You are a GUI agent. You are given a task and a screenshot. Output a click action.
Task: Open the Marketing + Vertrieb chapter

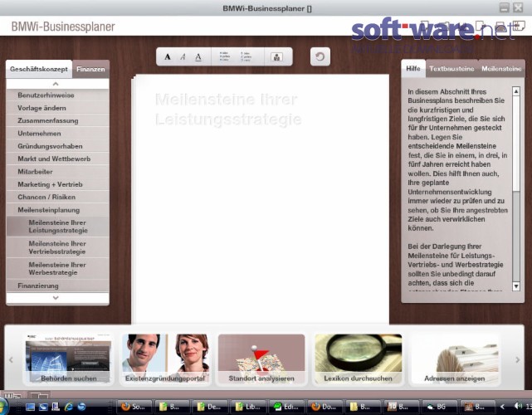coord(57,184)
